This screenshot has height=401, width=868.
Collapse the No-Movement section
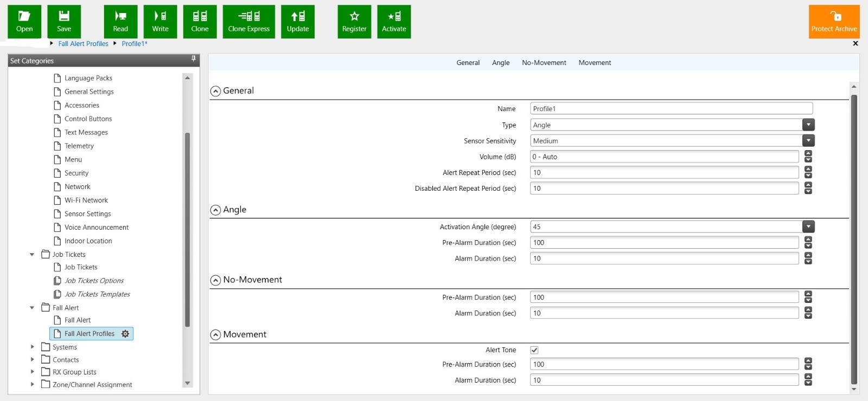(215, 280)
